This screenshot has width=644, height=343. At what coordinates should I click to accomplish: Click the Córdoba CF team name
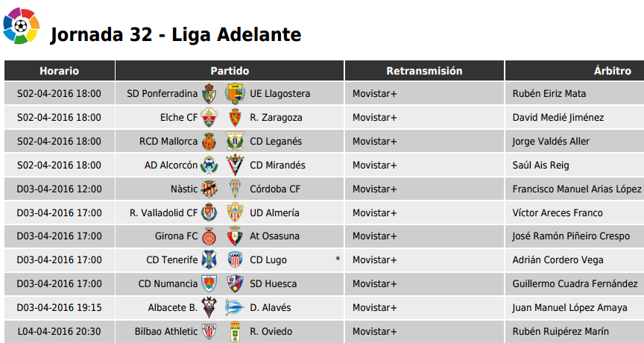[275, 189]
